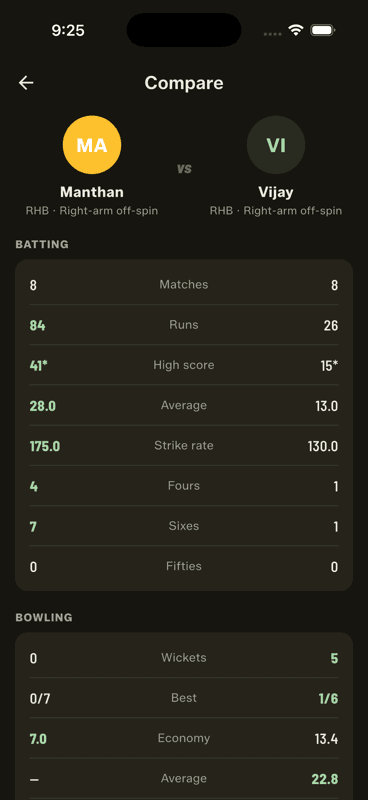
Task: Tap Vijay's best bowling 1/6
Action: tap(329, 698)
